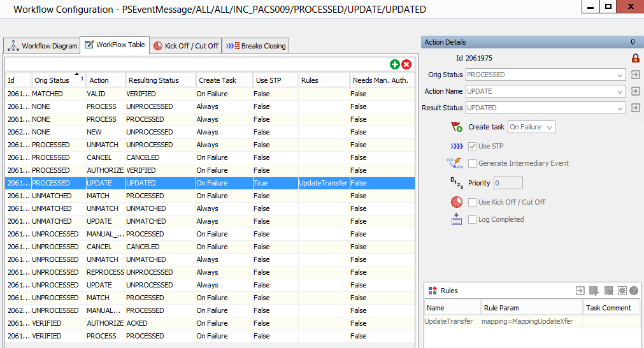
Task: Click the arrow icon beside Orig Status field
Action: point(635,75)
